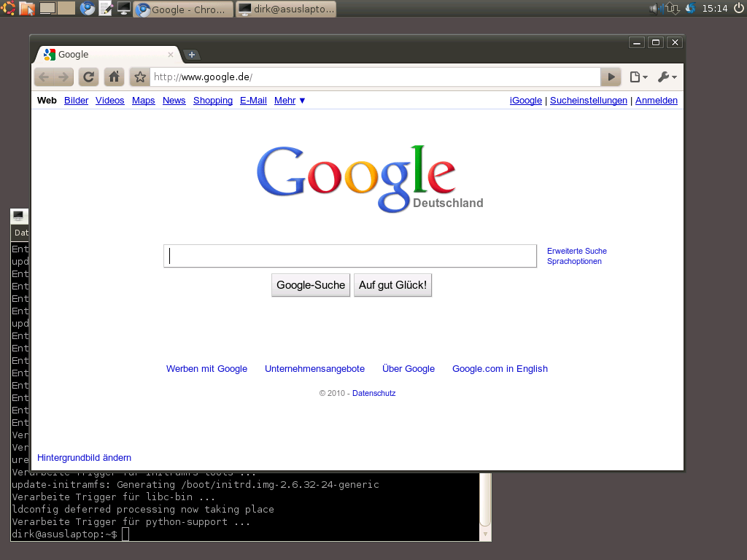
Task: Open the Bilder link
Action: [x=76, y=101]
